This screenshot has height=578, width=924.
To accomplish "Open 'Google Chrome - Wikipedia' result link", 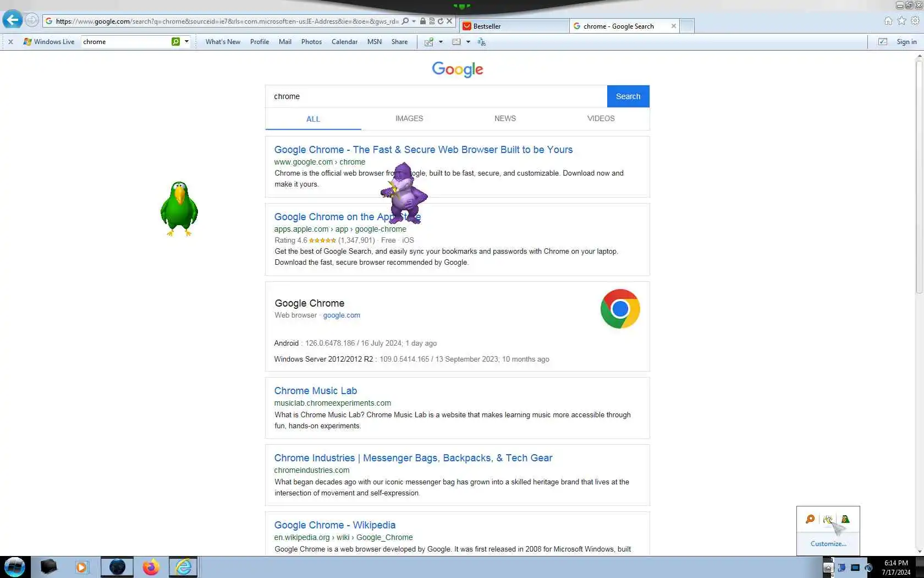I will coord(335,525).
